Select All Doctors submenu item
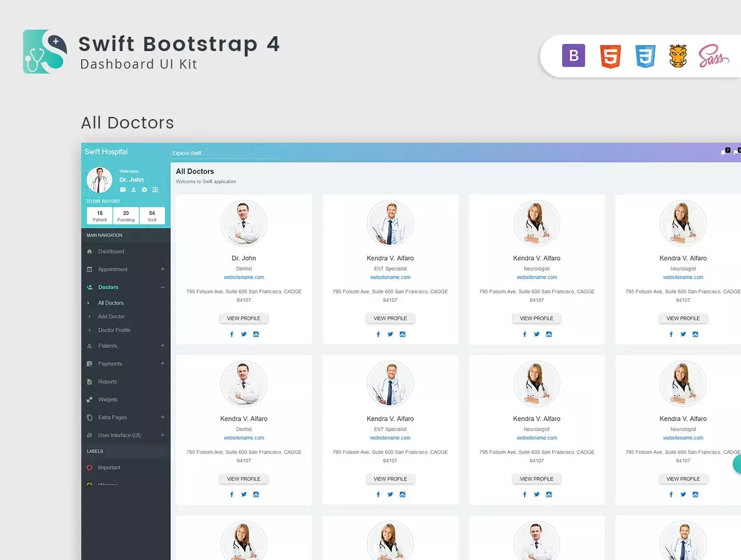 click(x=111, y=303)
